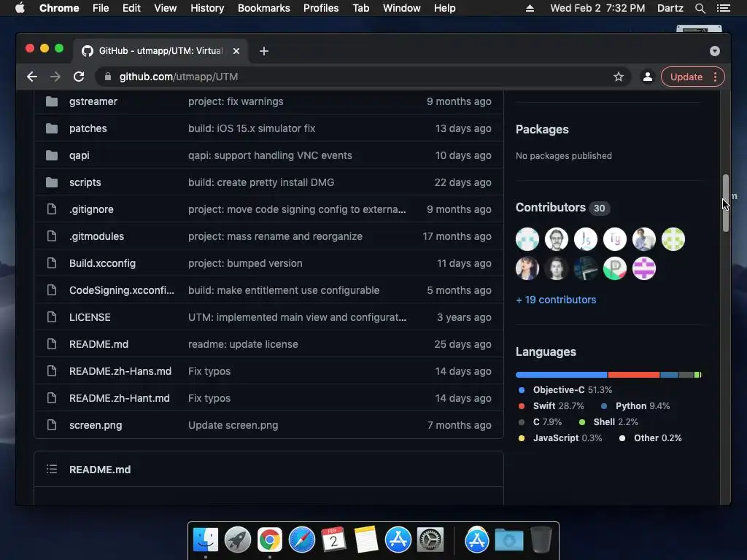
Task: Click the patches folder icon
Action: tap(52, 128)
